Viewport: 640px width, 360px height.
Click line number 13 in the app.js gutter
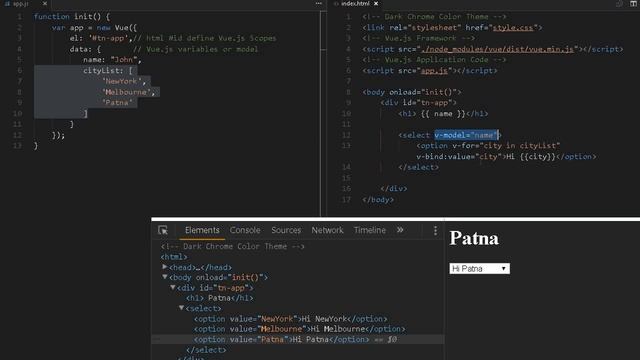18,146
